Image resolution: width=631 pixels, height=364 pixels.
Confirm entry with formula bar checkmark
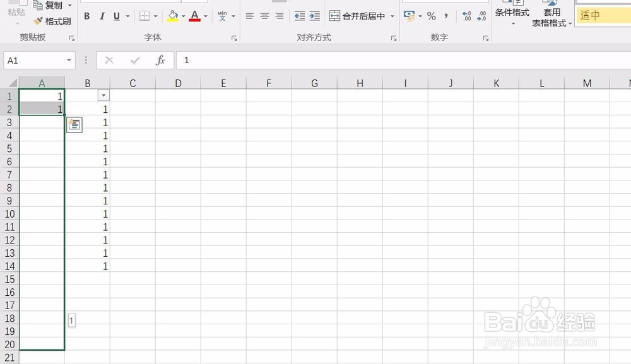tap(135, 61)
